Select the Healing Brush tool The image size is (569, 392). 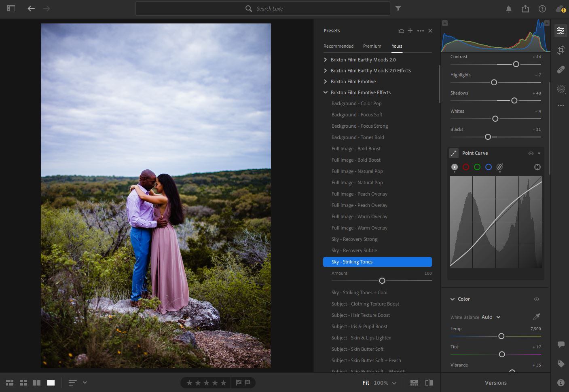pos(561,70)
